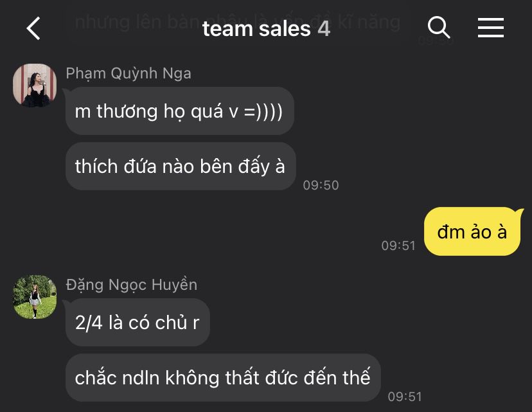Viewport: 532px width, 412px height.
Task: Tap the 09:51 timestamp beside yellow bubble
Action: pos(398,246)
